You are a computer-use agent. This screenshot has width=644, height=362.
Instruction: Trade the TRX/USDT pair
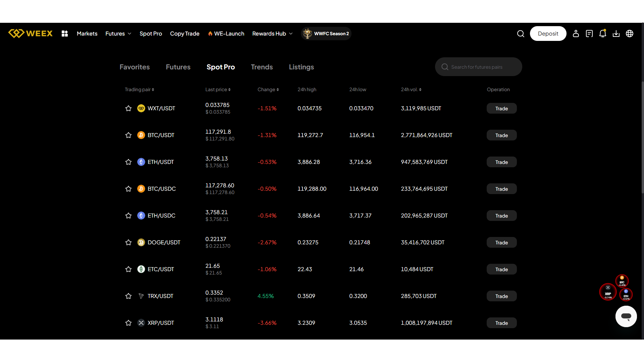tap(501, 296)
